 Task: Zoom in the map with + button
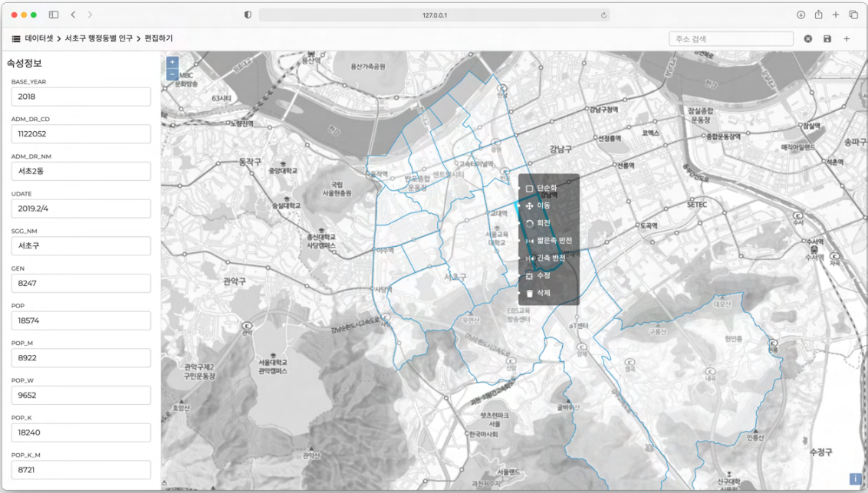point(173,62)
